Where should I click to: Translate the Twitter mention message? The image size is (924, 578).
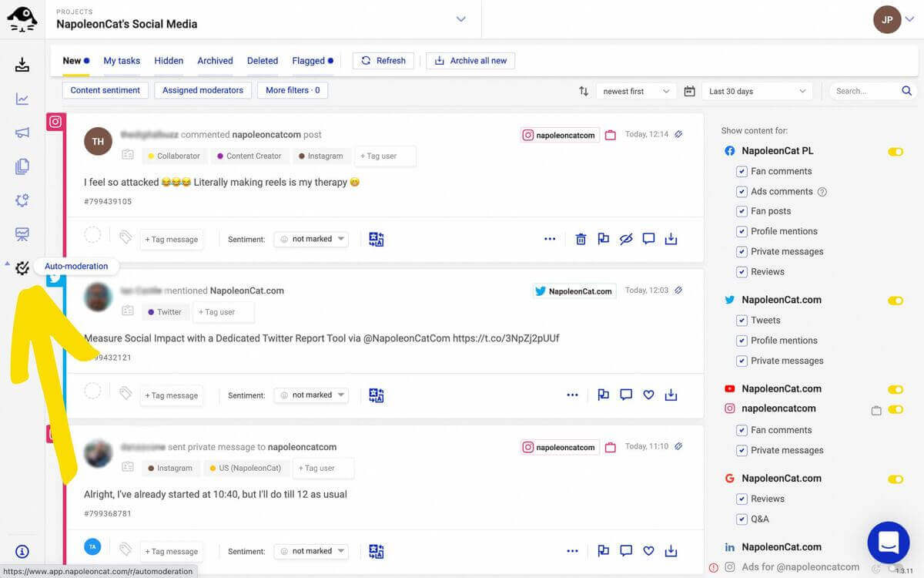point(376,395)
